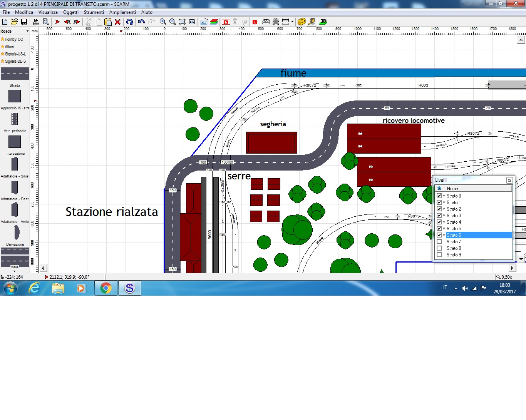
Task: Open the Oggetti menu
Action: [71, 12]
